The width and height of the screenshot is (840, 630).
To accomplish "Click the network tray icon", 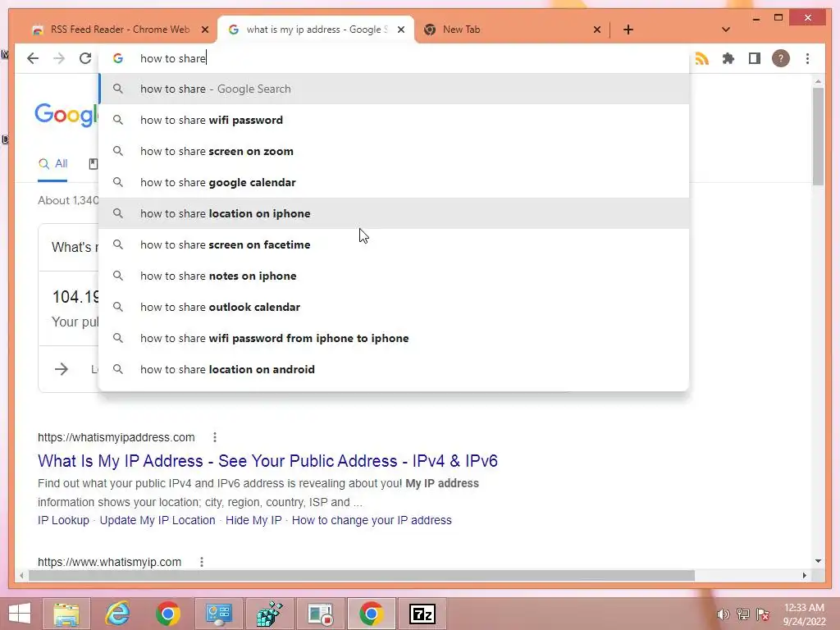I will click(x=743, y=614).
